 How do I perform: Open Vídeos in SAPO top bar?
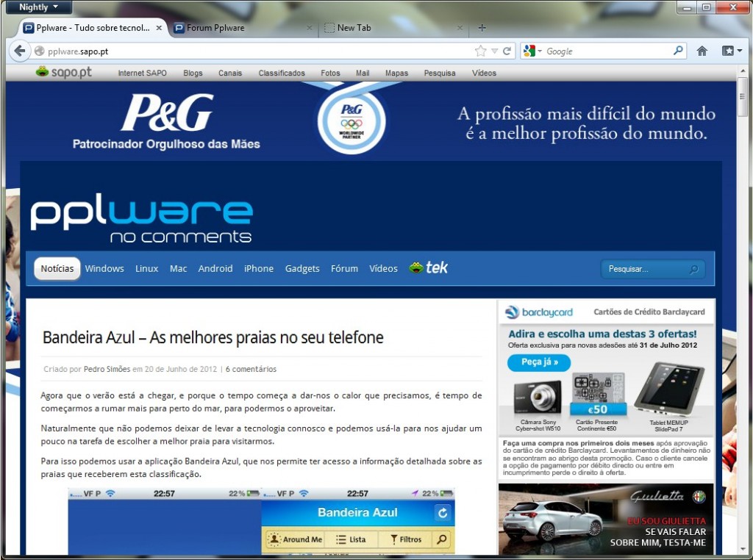click(484, 73)
